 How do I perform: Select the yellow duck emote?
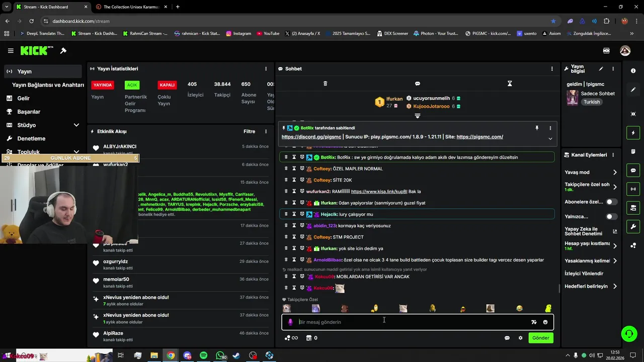click(548, 308)
